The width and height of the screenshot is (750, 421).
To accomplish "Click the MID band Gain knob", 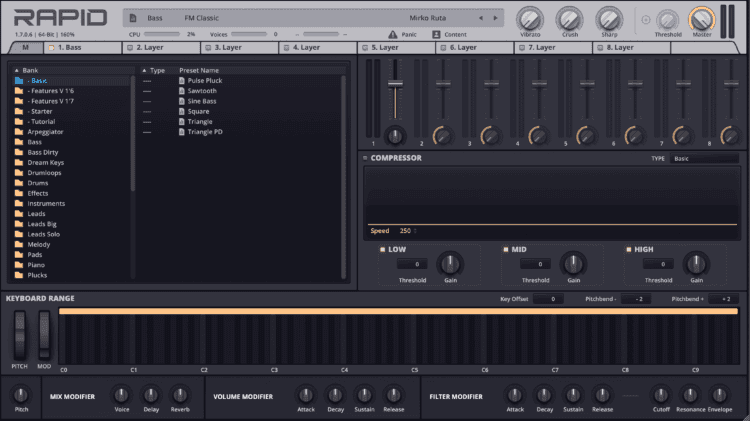I will (x=574, y=264).
